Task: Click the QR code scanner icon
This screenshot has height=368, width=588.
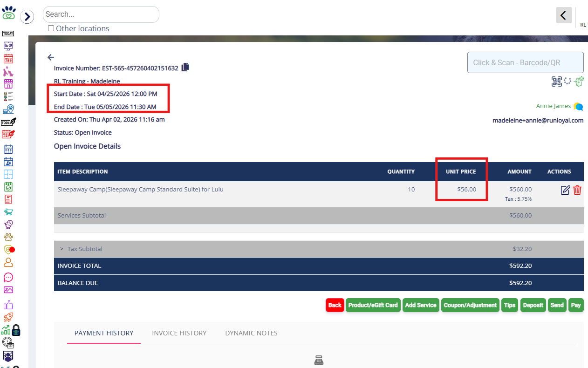Action: point(557,82)
